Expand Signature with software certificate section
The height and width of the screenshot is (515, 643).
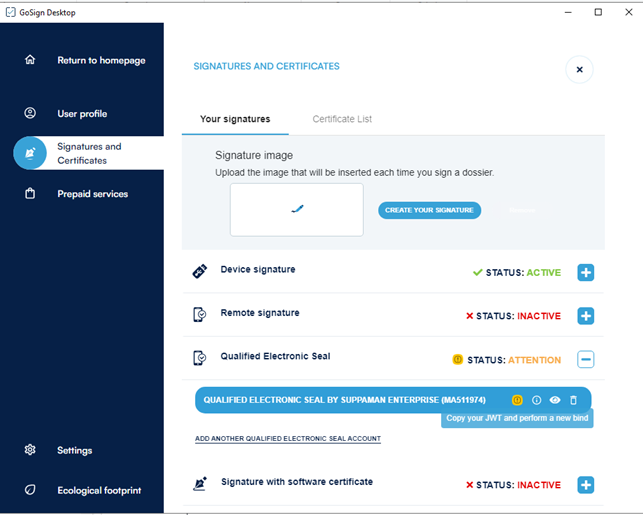click(x=586, y=485)
